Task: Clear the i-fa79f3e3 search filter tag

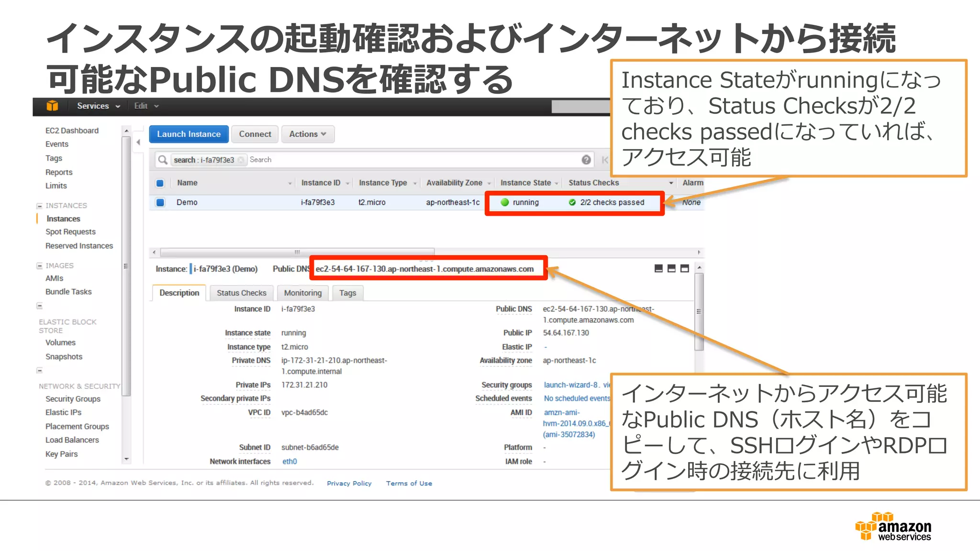Action: (x=241, y=160)
